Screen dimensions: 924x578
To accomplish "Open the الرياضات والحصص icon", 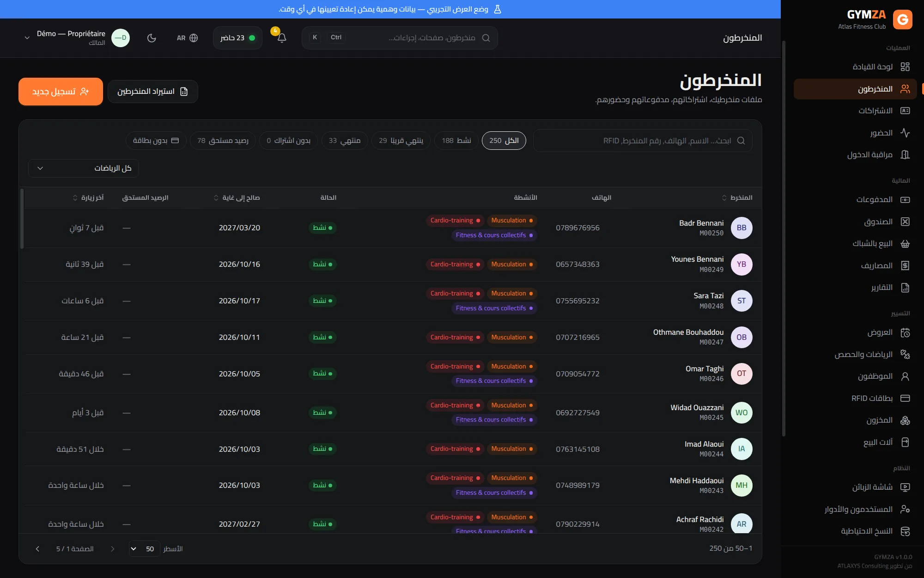I will [x=905, y=354].
